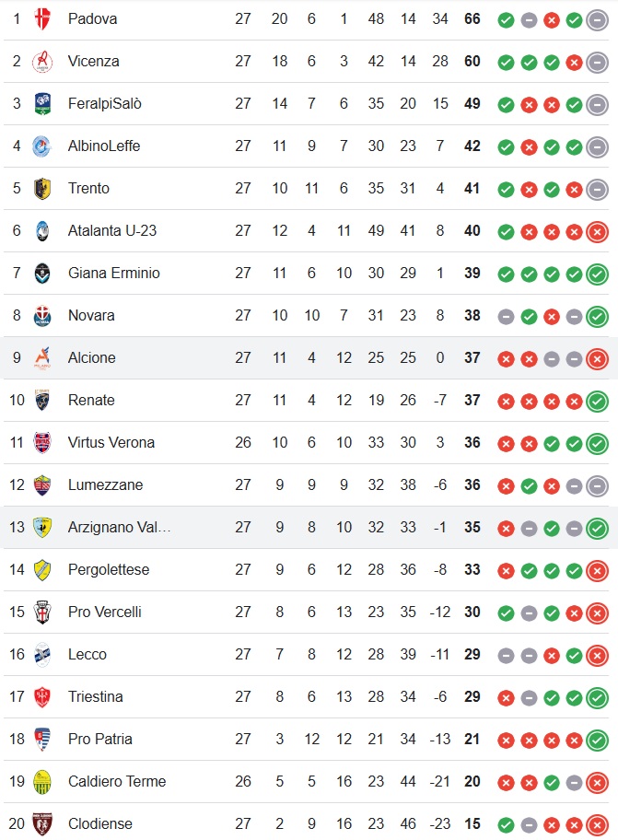Viewport: 618px width, 840px height.
Task: Select the Atalanta U-23 club badge
Action: pyautogui.click(x=42, y=231)
